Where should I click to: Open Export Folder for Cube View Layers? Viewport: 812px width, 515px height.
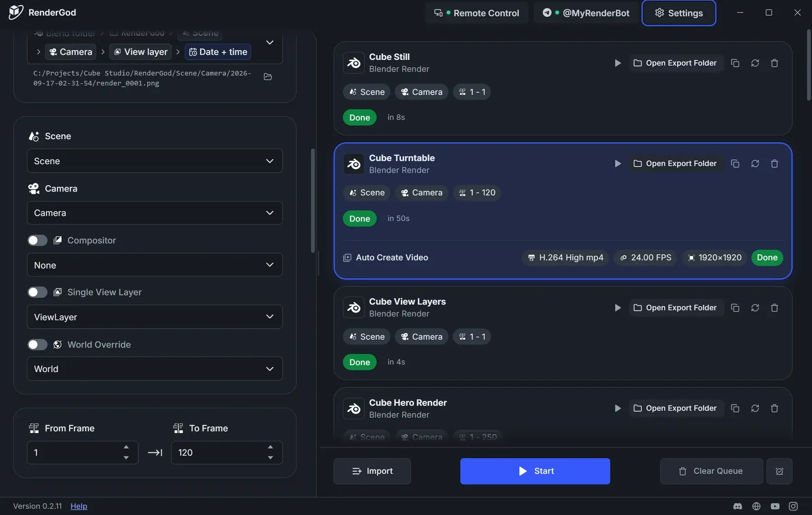[x=675, y=308]
